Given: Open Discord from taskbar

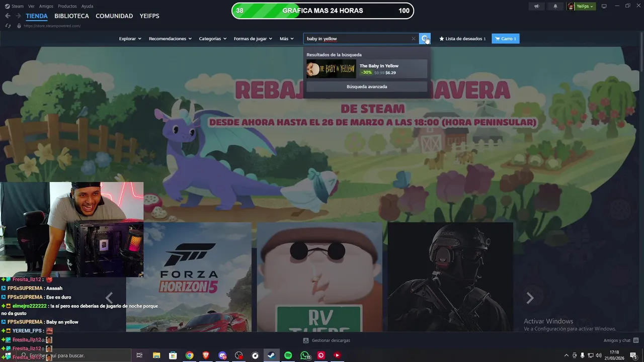Looking at the screenshot, I should (222, 355).
